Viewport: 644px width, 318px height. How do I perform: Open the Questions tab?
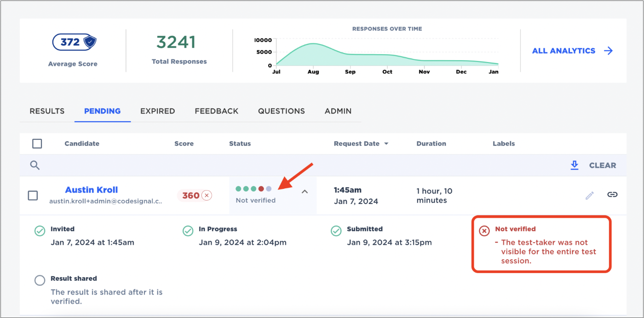click(281, 111)
